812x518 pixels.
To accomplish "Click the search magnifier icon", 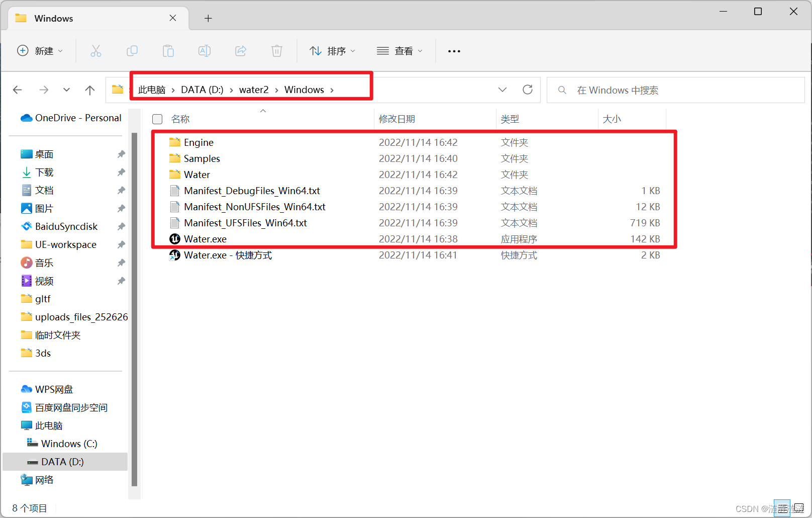I will (562, 90).
